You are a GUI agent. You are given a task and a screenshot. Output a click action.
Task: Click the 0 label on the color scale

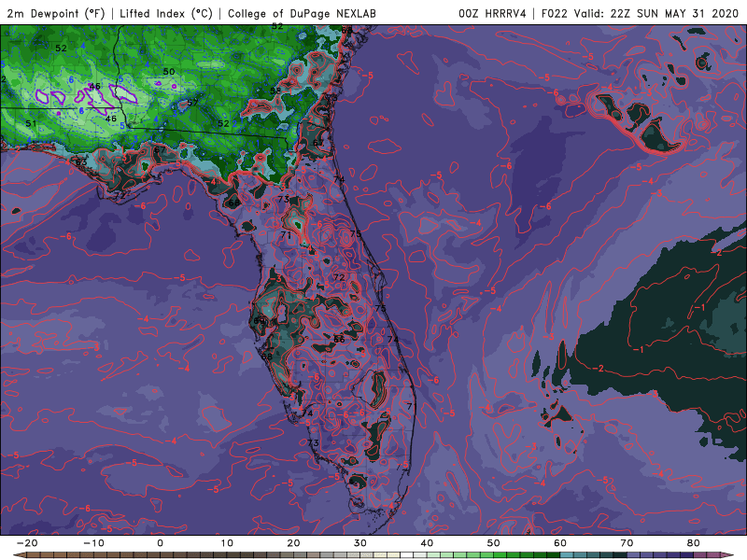[x=160, y=543]
